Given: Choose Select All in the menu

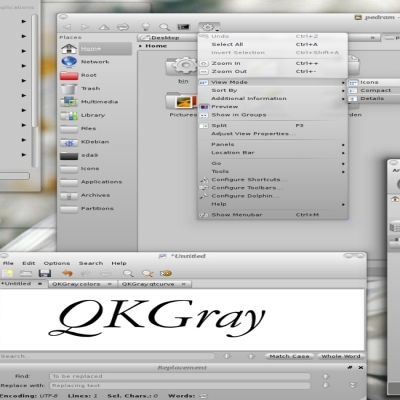Looking at the screenshot, I should [273, 44].
